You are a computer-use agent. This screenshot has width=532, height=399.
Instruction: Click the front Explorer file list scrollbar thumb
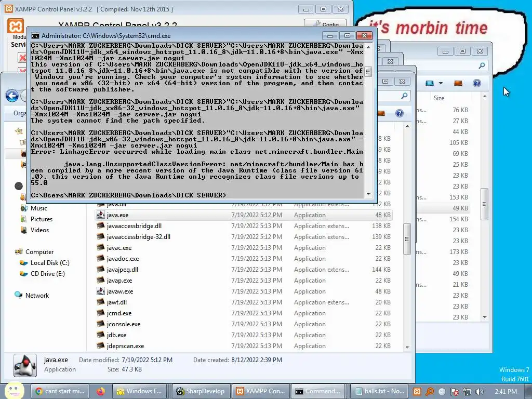point(407,238)
